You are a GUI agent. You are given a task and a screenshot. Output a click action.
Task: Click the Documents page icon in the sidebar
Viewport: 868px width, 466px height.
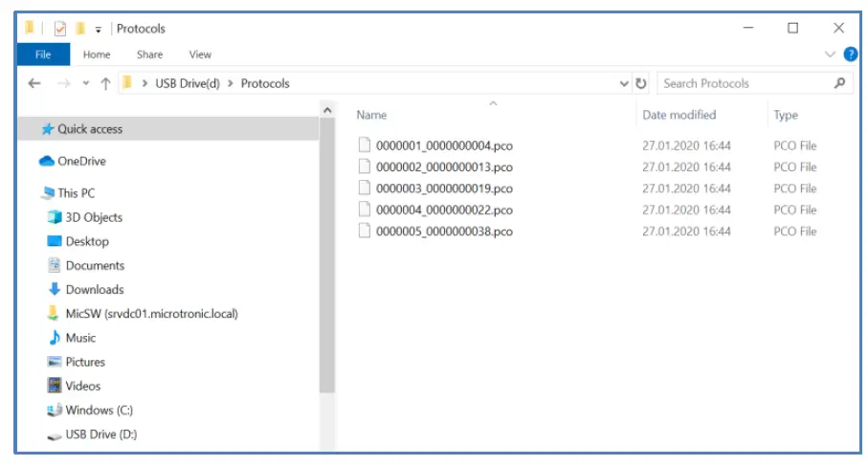tap(54, 265)
